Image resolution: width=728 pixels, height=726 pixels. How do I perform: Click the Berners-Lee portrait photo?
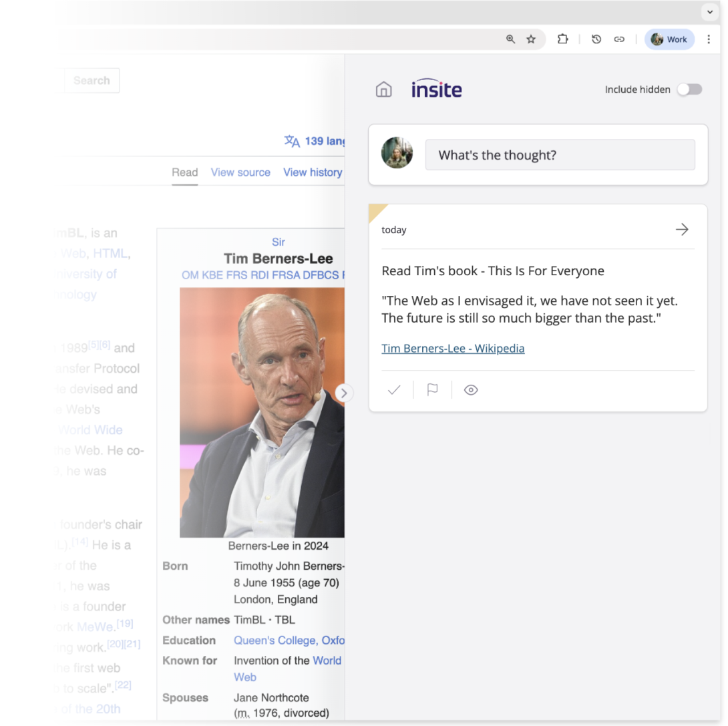pyautogui.click(x=262, y=412)
